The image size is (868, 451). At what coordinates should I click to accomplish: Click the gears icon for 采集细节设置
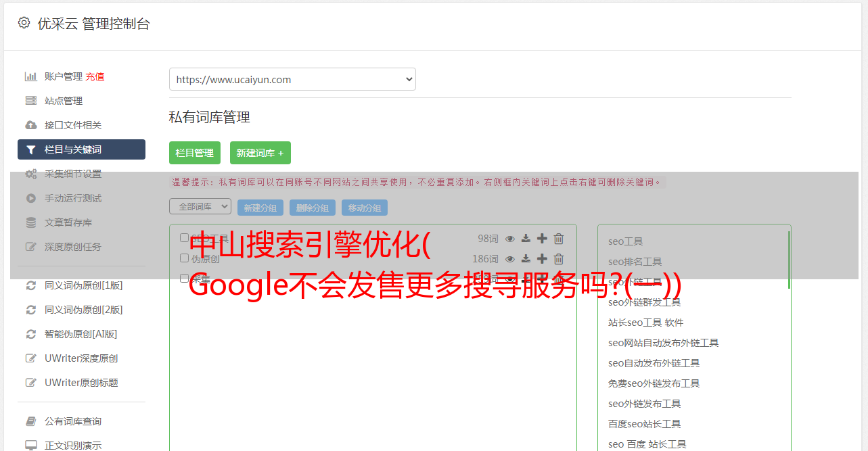click(x=31, y=174)
